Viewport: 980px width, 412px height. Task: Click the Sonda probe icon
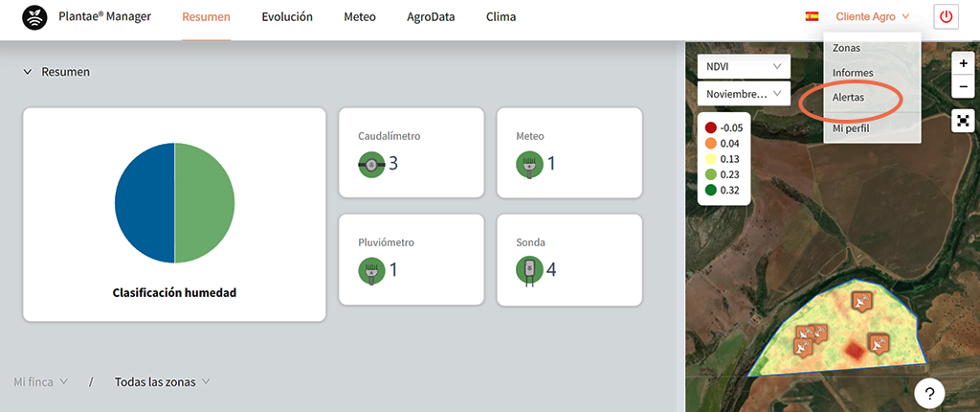(529, 270)
